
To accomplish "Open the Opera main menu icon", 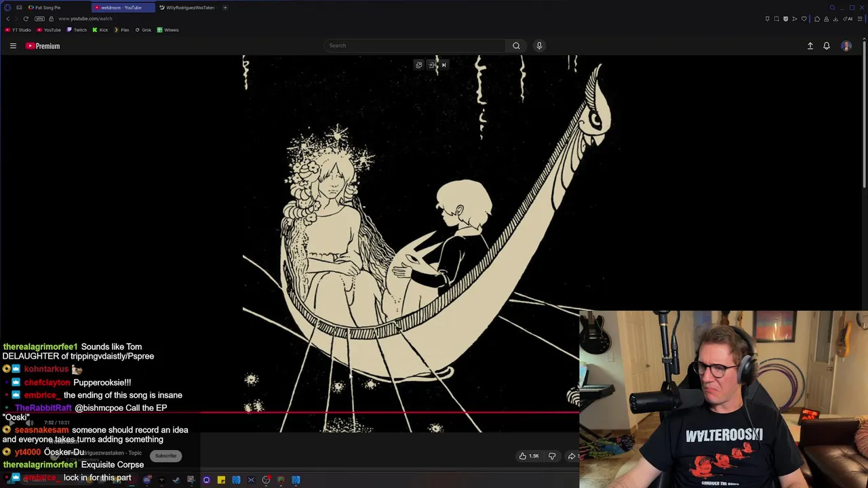I will pyautogui.click(x=8, y=7).
